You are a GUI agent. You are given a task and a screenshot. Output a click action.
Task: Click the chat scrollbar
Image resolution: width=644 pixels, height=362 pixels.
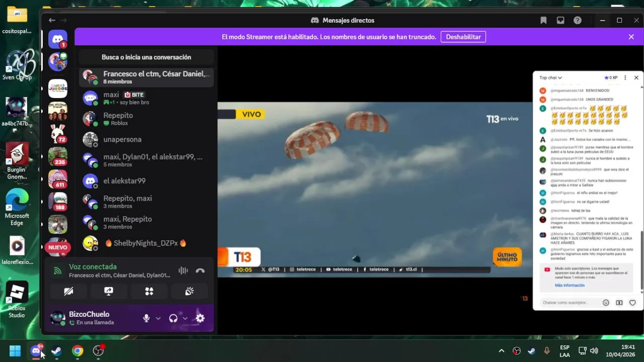[641, 260]
